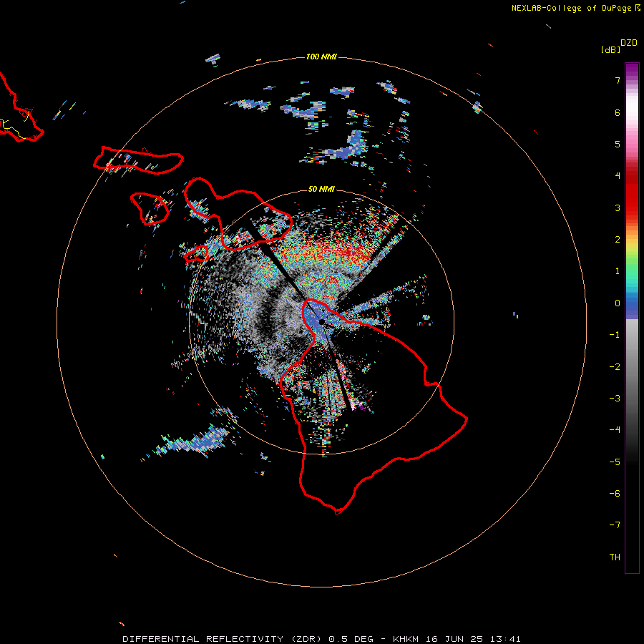Image resolution: width=644 pixels, height=644 pixels.
Task: Click the 13:41 timestamp
Action: (506, 639)
